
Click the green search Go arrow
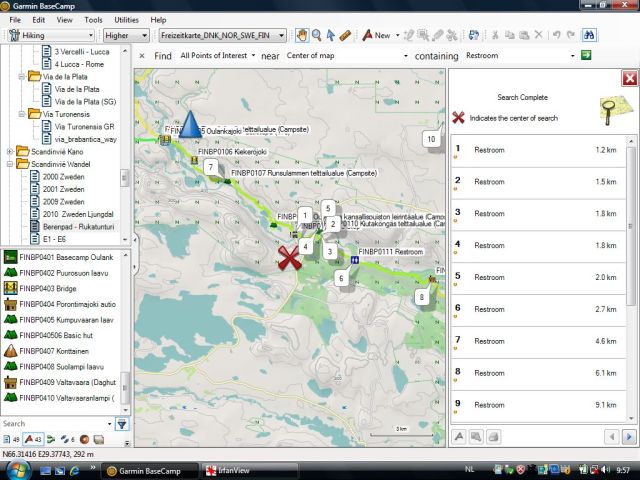pos(586,55)
